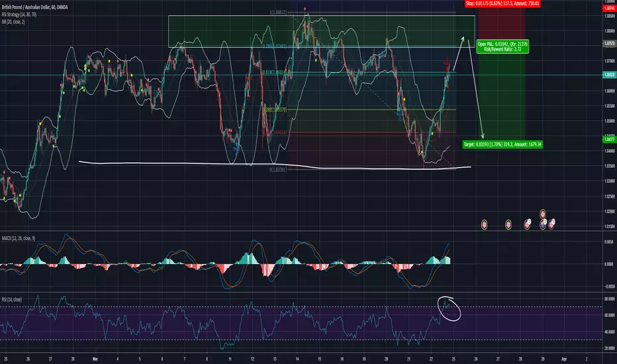Click the Mar label on the time axis

click(95, 359)
